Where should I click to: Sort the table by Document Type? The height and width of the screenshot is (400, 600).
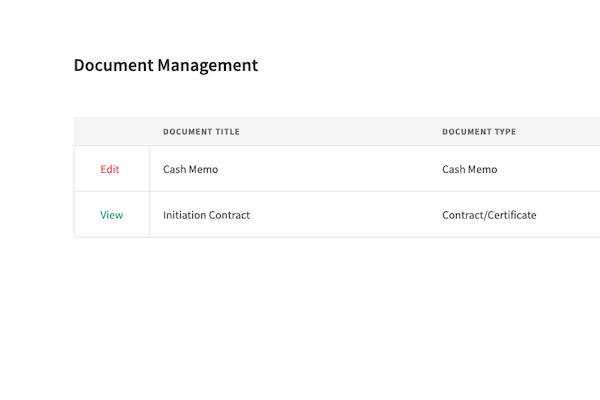pos(479,132)
